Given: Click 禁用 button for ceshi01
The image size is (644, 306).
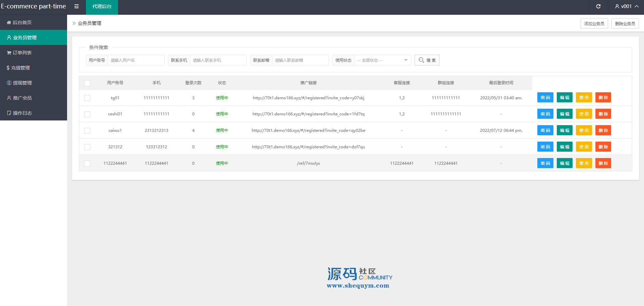Looking at the screenshot, I should tap(584, 114).
